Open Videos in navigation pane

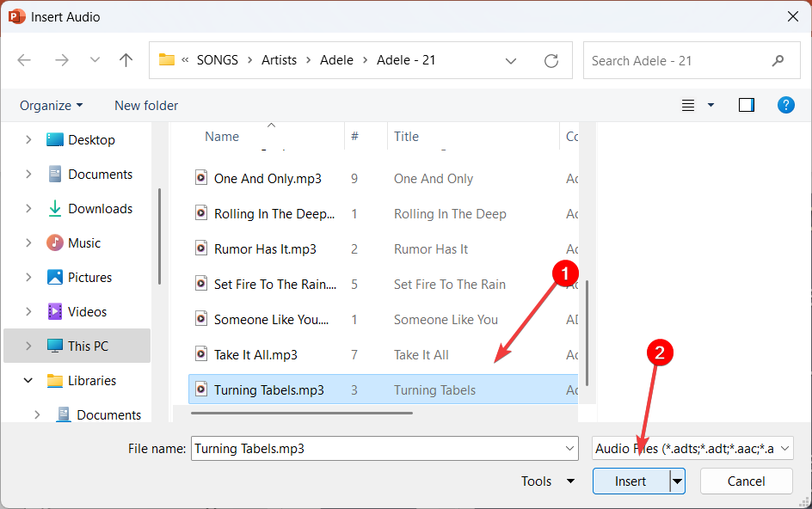click(x=77, y=312)
